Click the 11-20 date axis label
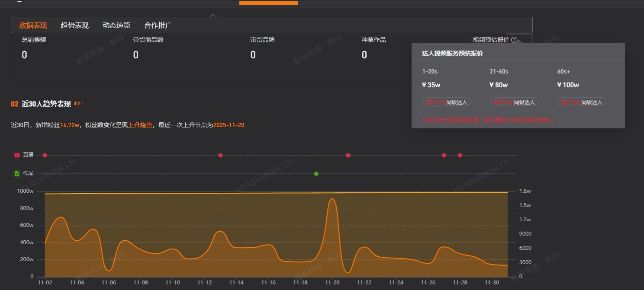 (x=332, y=283)
